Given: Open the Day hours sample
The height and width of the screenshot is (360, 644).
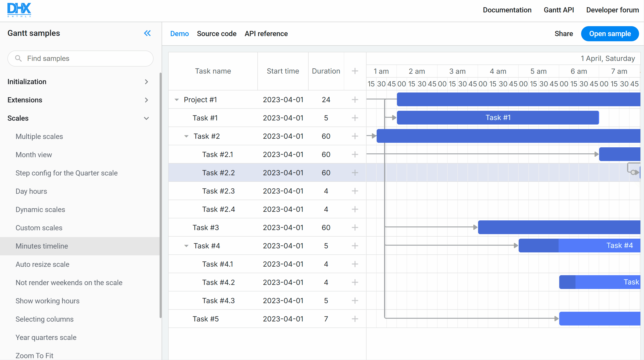Looking at the screenshot, I should [x=31, y=191].
